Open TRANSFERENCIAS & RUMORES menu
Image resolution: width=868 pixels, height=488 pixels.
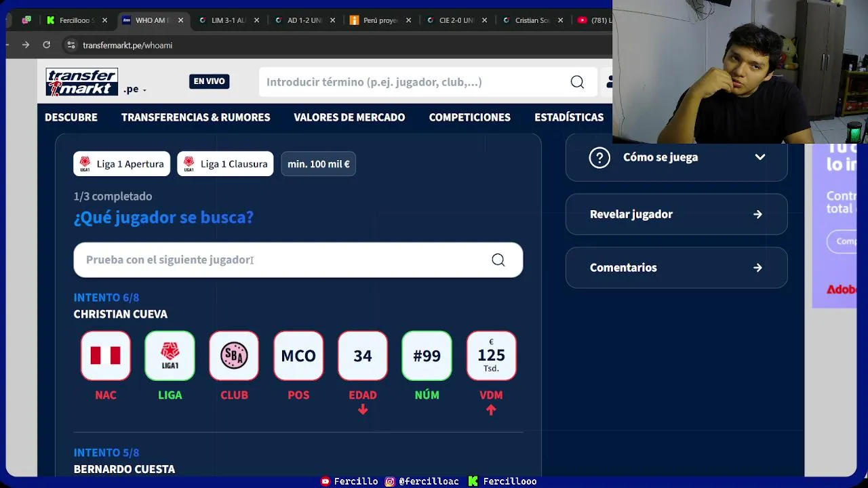click(x=195, y=117)
